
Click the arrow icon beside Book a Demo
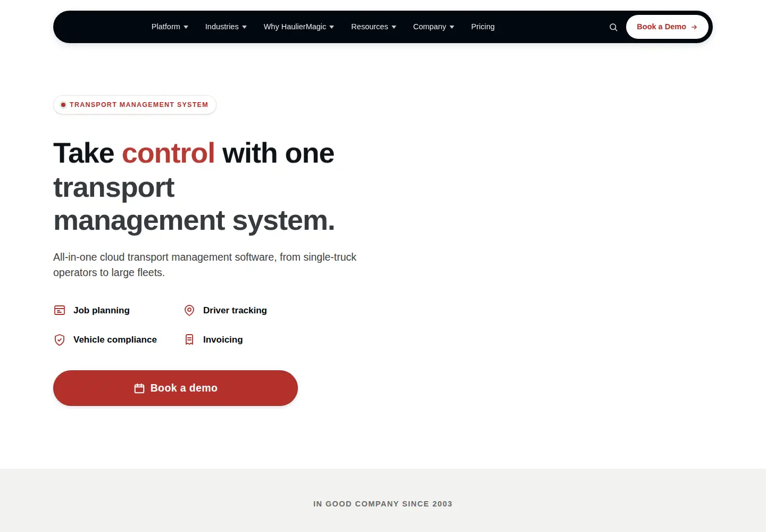[x=694, y=27]
